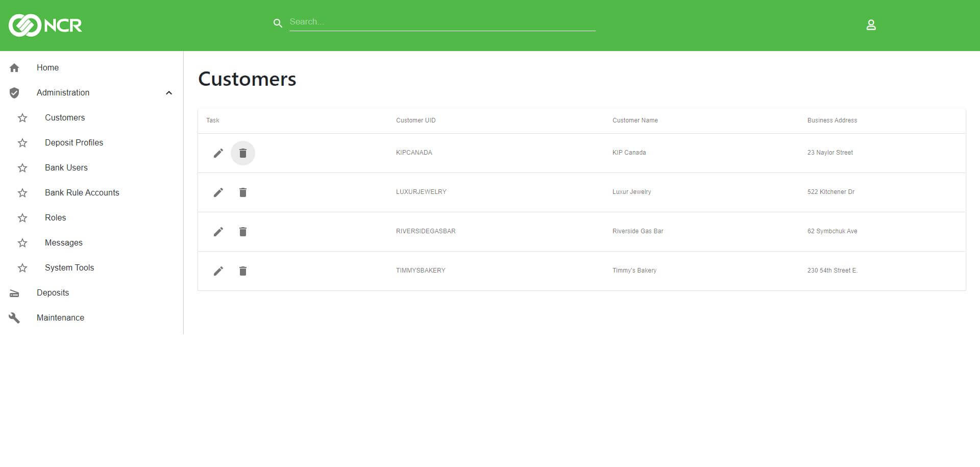
Task: Click the Administration shield icon
Action: pos(14,93)
